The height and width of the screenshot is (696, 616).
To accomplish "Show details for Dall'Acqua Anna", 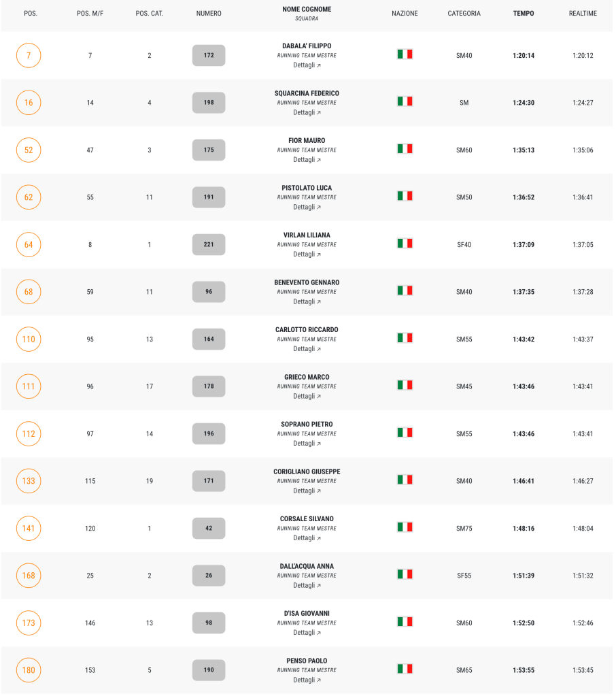I will coord(307,586).
